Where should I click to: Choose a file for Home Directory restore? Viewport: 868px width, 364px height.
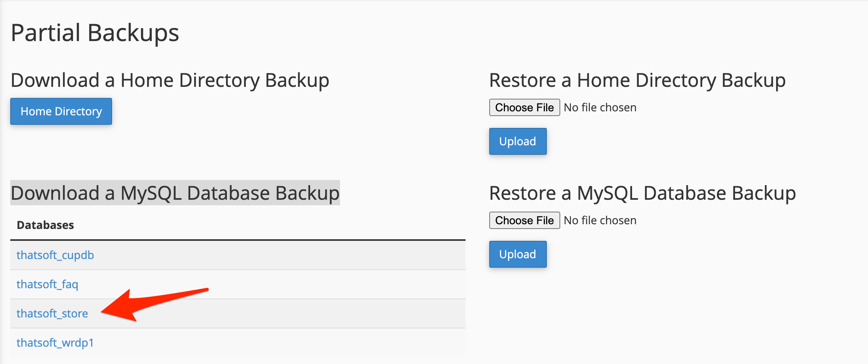click(x=524, y=107)
